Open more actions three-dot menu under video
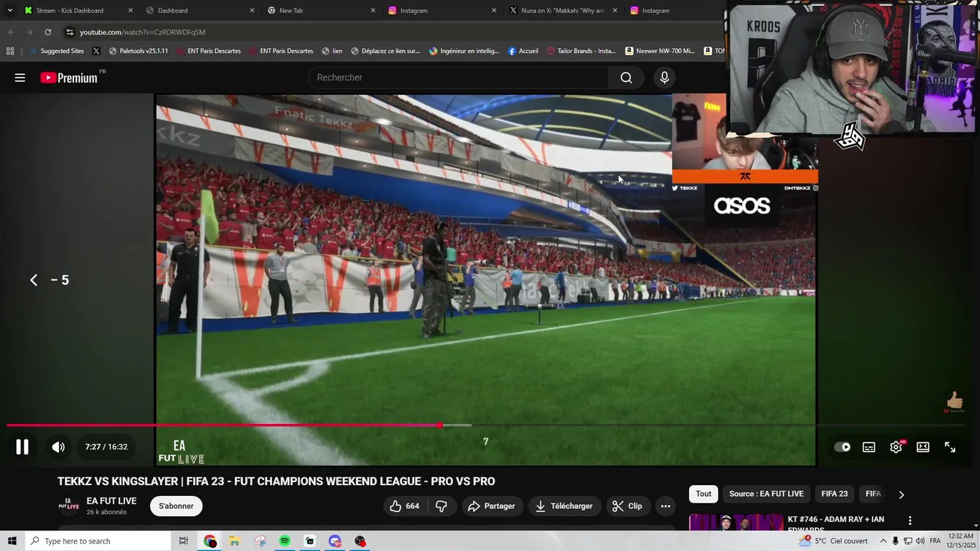 [x=665, y=506]
